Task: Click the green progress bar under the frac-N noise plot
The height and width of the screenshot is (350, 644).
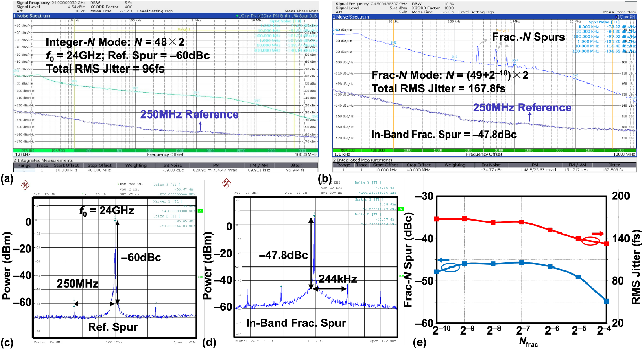Action: tap(485, 149)
